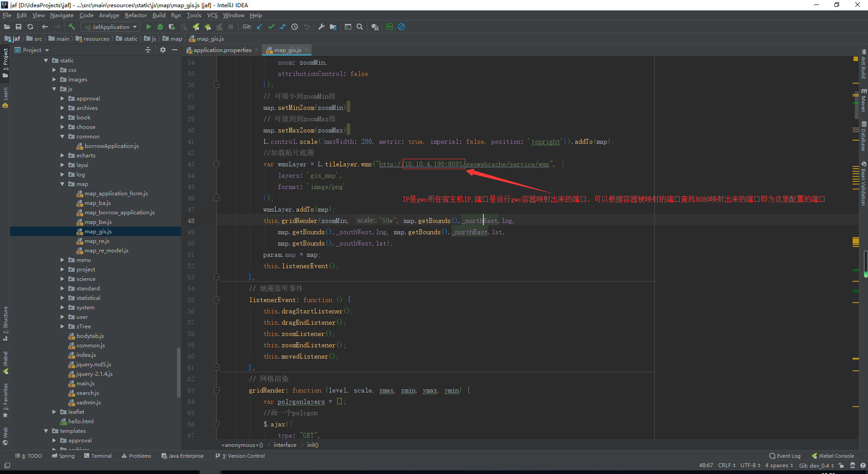868x474 pixels.
Task: Open the Terminal tool window
Action: pyautogui.click(x=98, y=455)
